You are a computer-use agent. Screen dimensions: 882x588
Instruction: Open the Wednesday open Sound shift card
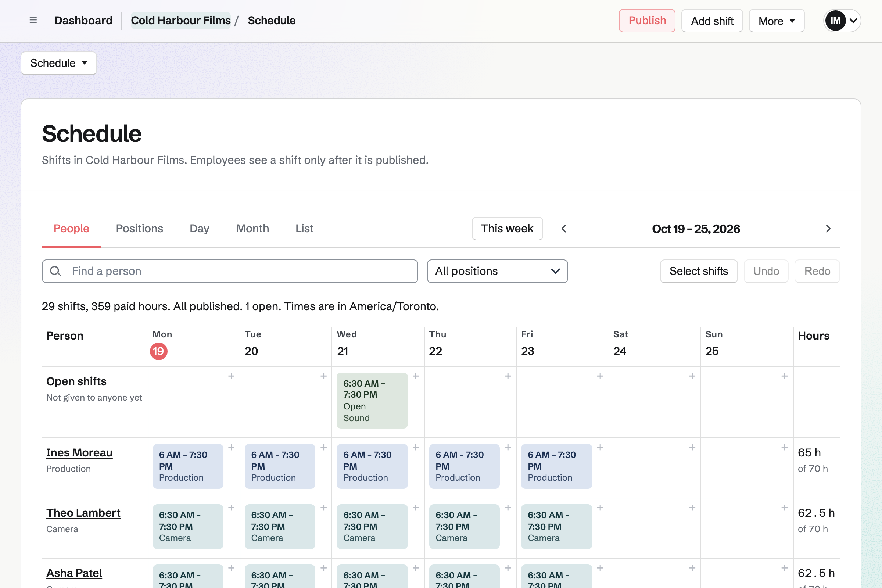click(372, 401)
